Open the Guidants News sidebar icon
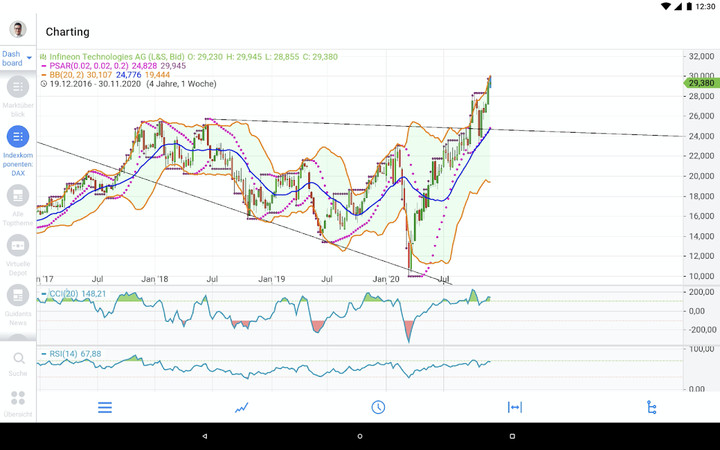Screen dimensions: 720x450 tap(18, 295)
